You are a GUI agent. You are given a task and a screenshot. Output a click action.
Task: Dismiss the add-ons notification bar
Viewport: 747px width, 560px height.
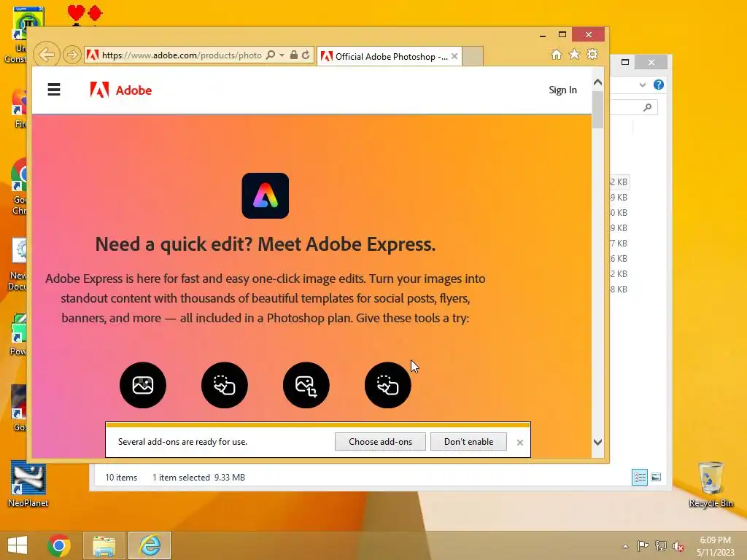click(x=519, y=443)
